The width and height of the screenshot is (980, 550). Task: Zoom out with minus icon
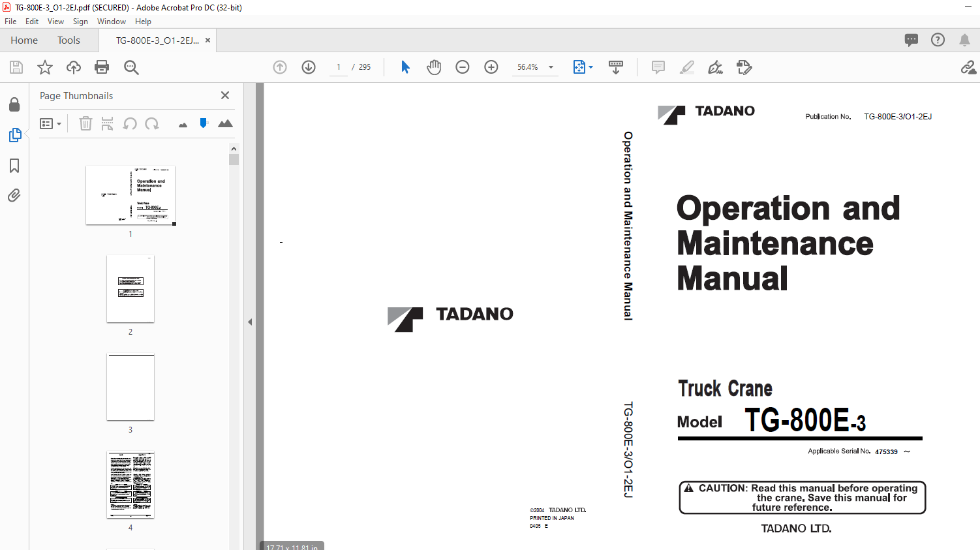[x=463, y=67]
